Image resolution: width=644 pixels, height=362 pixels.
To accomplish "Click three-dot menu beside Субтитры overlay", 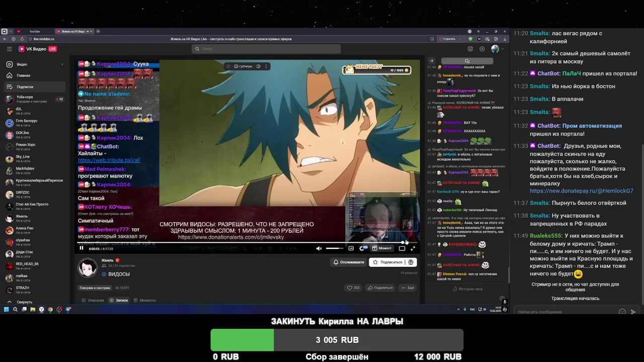I will 266,66.
